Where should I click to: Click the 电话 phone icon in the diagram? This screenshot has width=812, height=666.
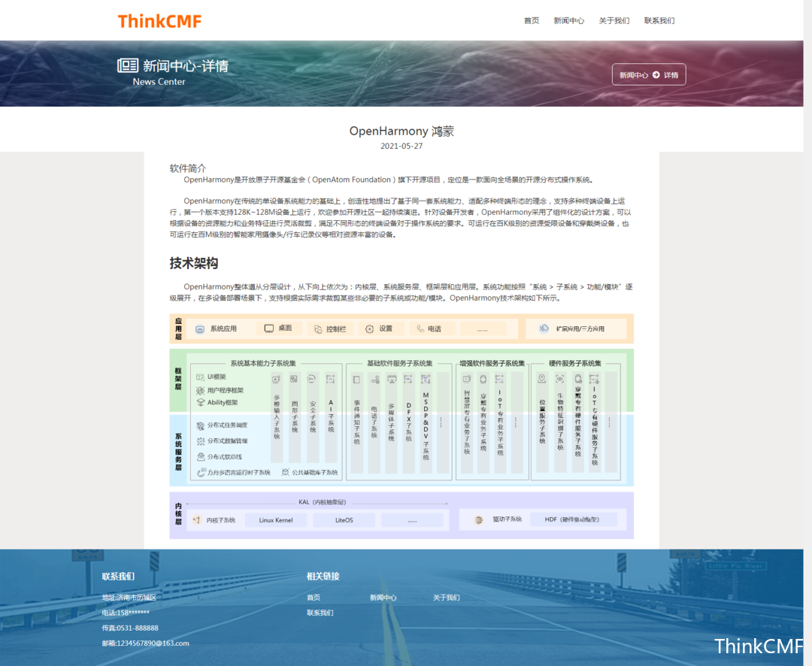420,328
